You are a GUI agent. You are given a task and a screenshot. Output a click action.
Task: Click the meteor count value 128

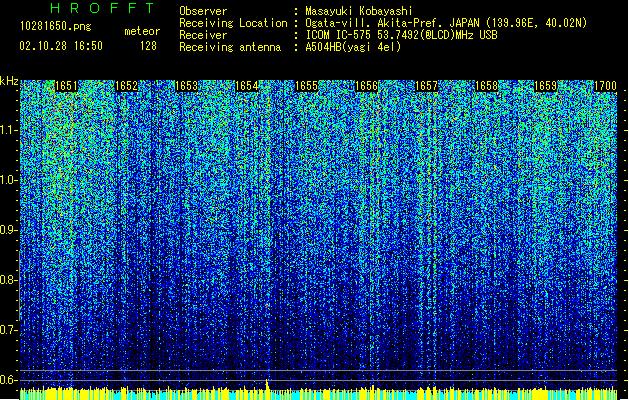[x=148, y=46]
